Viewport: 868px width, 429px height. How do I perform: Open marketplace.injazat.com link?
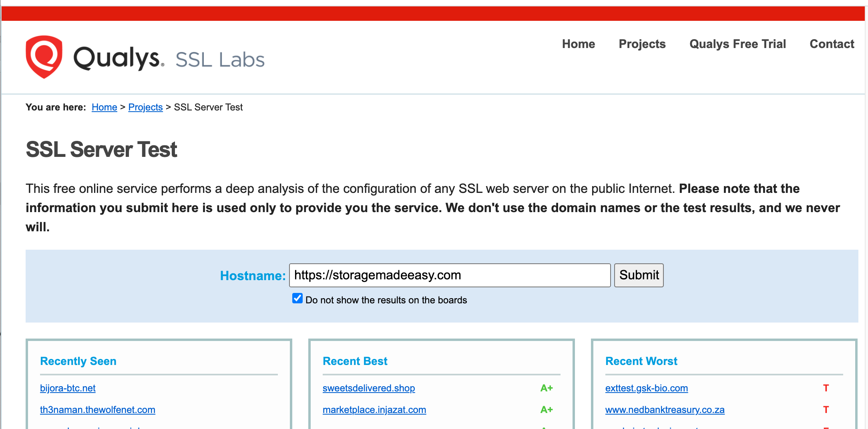374,410
